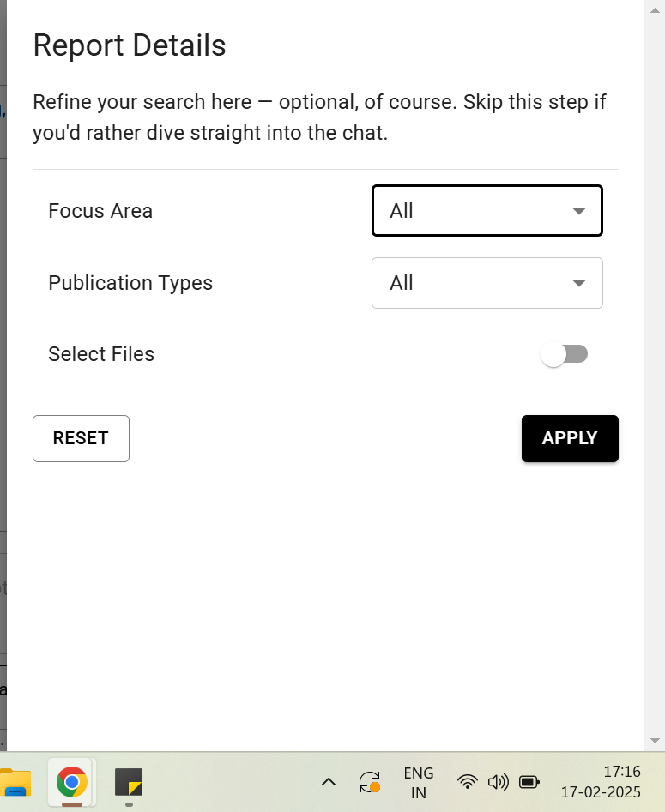This screenshot has width=665, height=812.
Task: Open Wi-Fi network settings
Action: 468,782
